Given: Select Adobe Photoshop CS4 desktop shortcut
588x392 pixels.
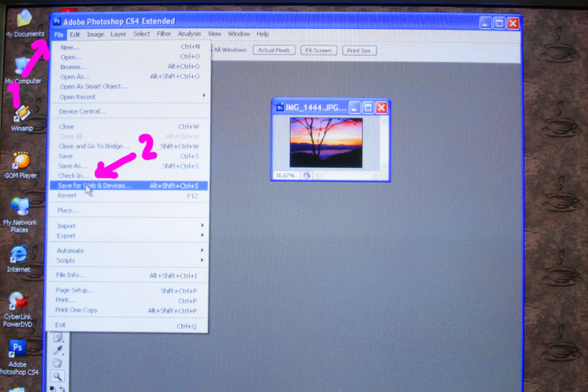Looking at the screenshot, I should [x=18, y=358].
